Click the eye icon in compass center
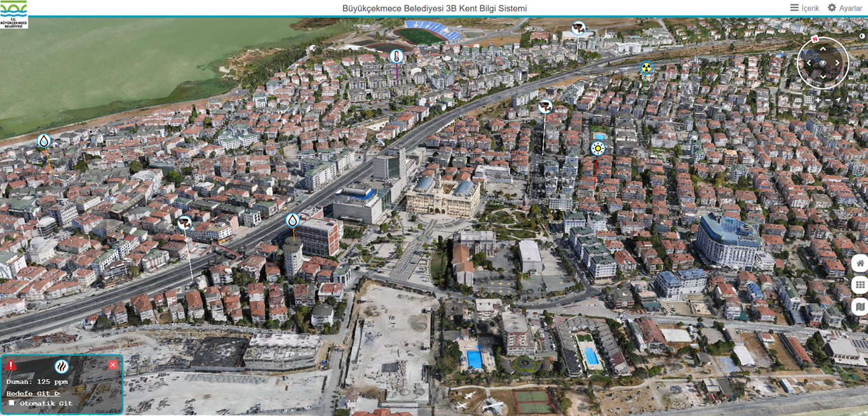This screenshot has width=868, height=416. click(x=823, y=63)
